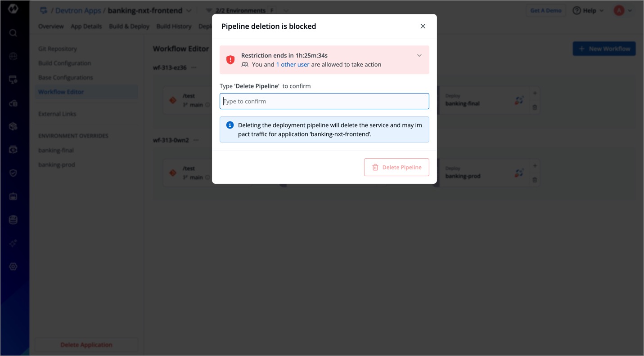This screenshot has width=644, height=356.
Task: Select Git Repository in configuration sidebar
Action: tap(58, 49)
